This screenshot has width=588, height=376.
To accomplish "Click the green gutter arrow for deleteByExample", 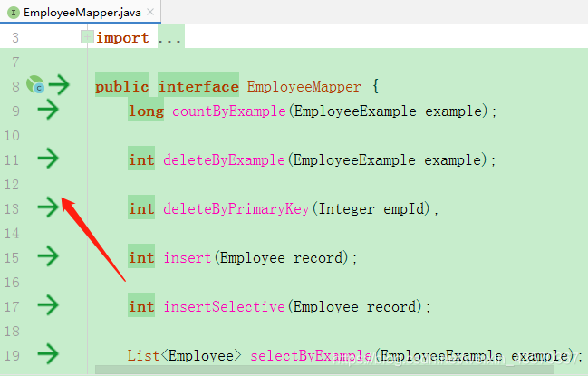I will [x=48, y=159].
